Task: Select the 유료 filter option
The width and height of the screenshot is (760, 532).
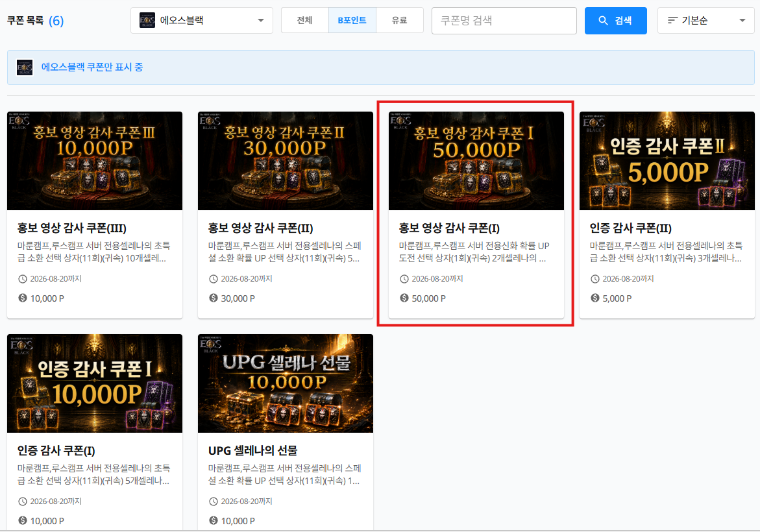Action: [399, 20]
